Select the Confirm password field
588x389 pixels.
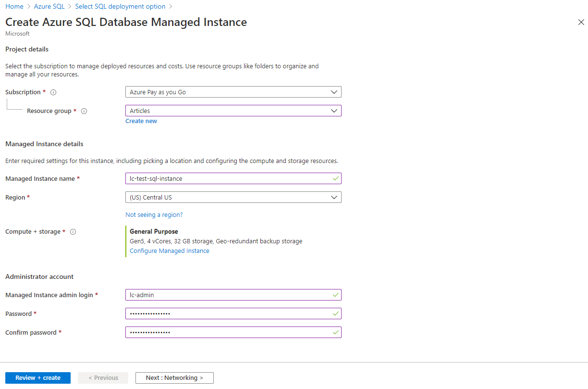coord(228,332)
